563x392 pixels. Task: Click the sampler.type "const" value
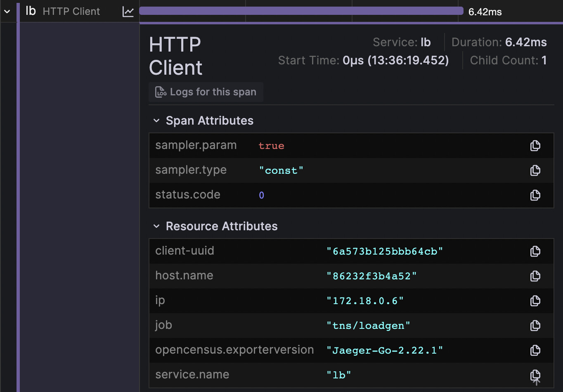(x=281, y=170)
